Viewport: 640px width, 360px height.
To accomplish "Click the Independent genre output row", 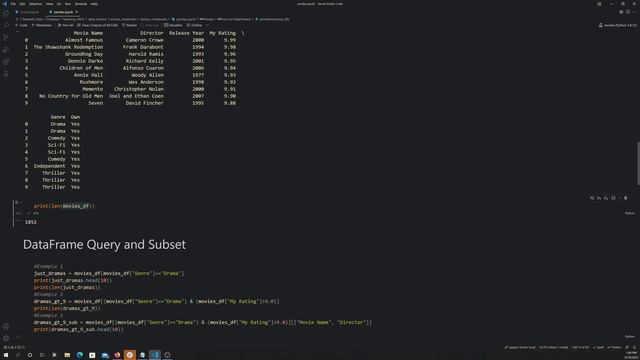I will 52,166.
